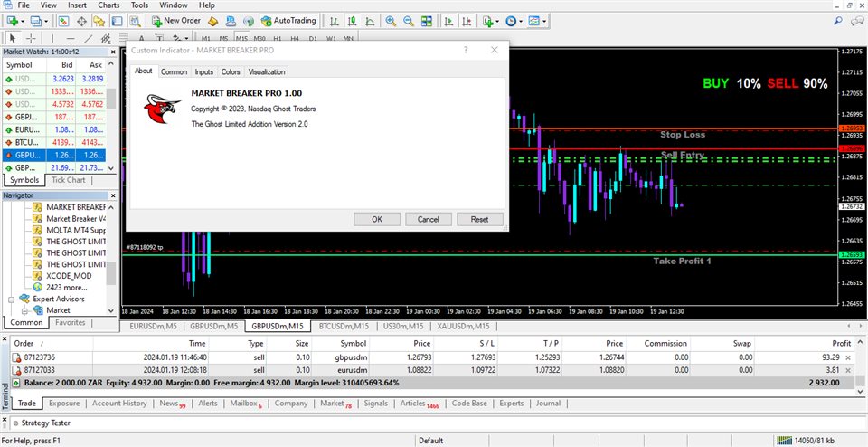
Task: Open the Profiles dropdown arrow
Action: 46,21
